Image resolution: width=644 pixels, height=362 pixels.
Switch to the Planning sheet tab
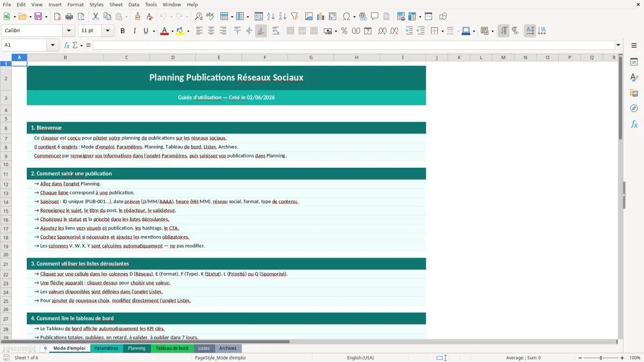pyautogui.click(x=136, y=348)
